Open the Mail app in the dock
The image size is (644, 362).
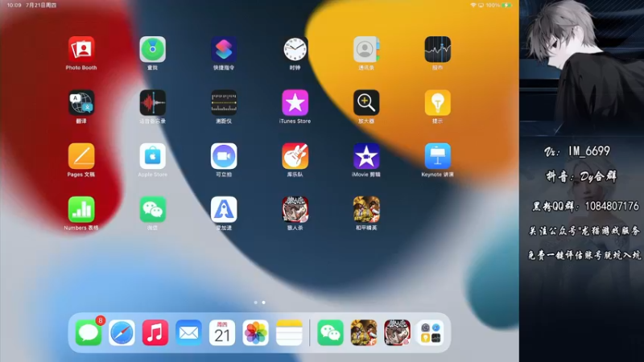coord(189,332)
